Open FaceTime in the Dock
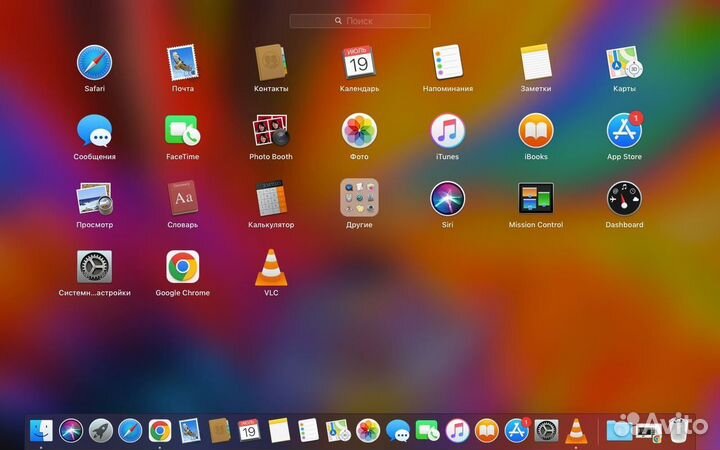This screenshot has height=450, width=720. coord(428,431)
